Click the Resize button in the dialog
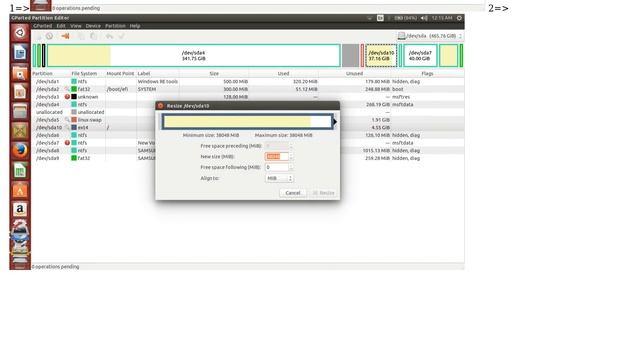The image size is (640, 360). [x=323, y=193]
